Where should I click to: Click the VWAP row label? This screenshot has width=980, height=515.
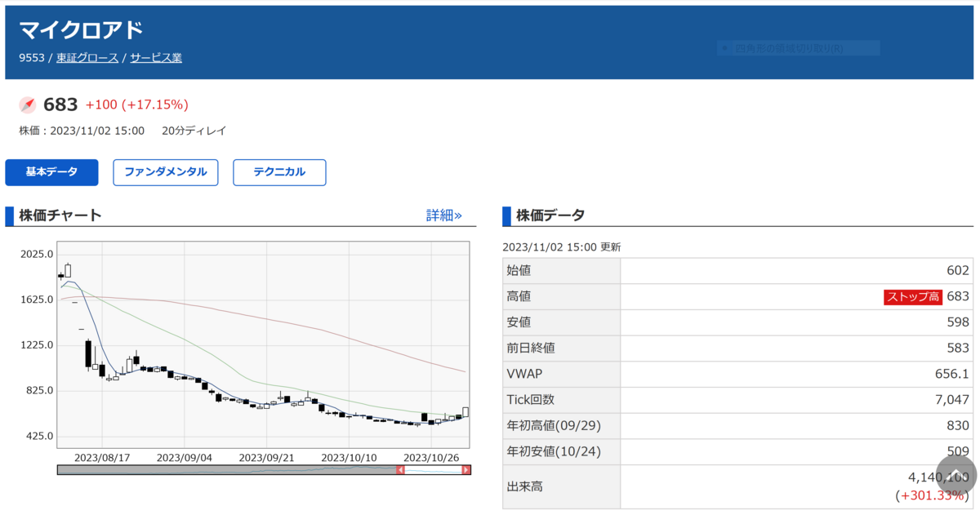(525, 374)
